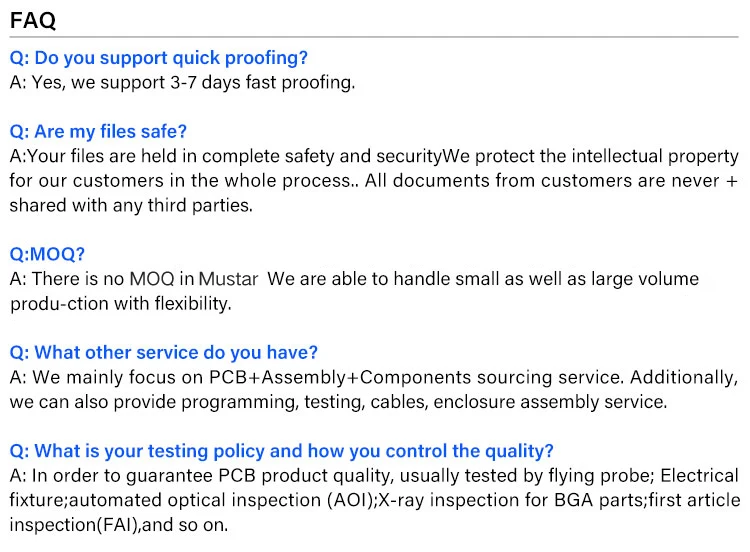Select the 'Q:MOQ?' question

pyautogui.click(x=47, y=254)
